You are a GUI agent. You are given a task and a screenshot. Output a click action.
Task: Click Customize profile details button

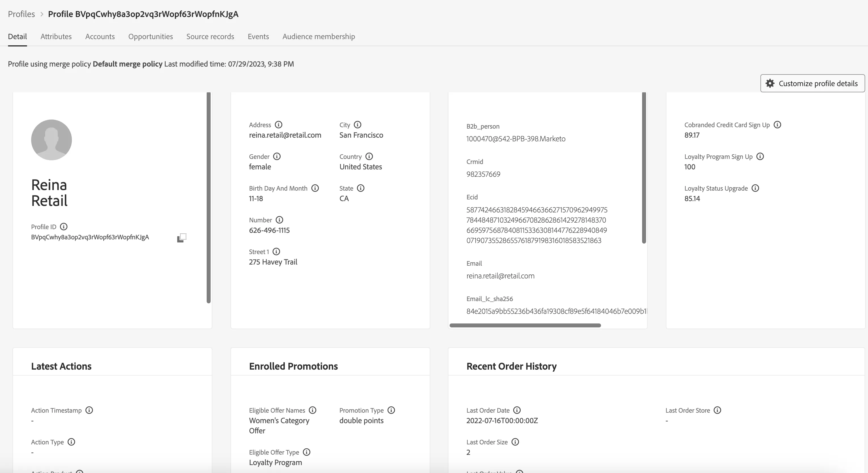813,83
